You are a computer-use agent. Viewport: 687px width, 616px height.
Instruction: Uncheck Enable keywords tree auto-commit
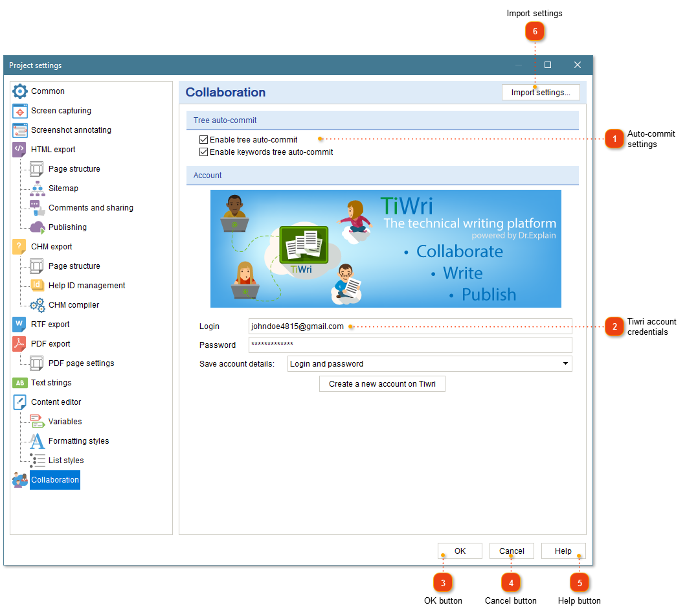click(203, 151)
